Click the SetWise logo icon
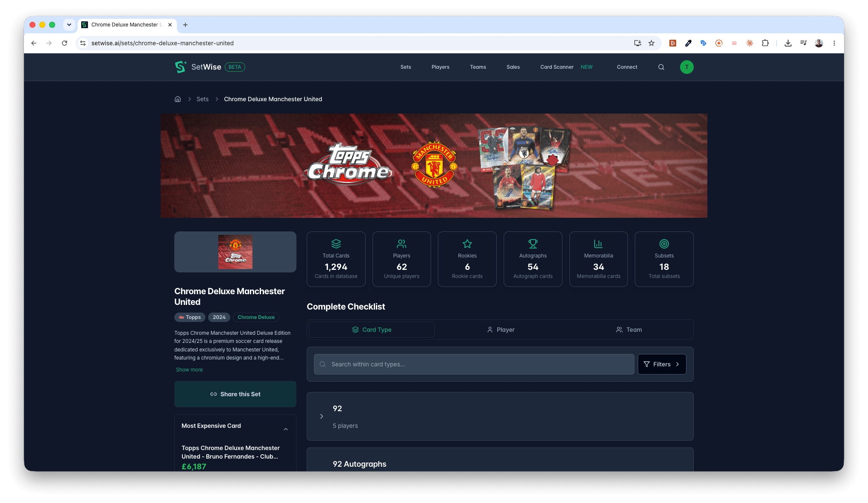 pos(180,67)
